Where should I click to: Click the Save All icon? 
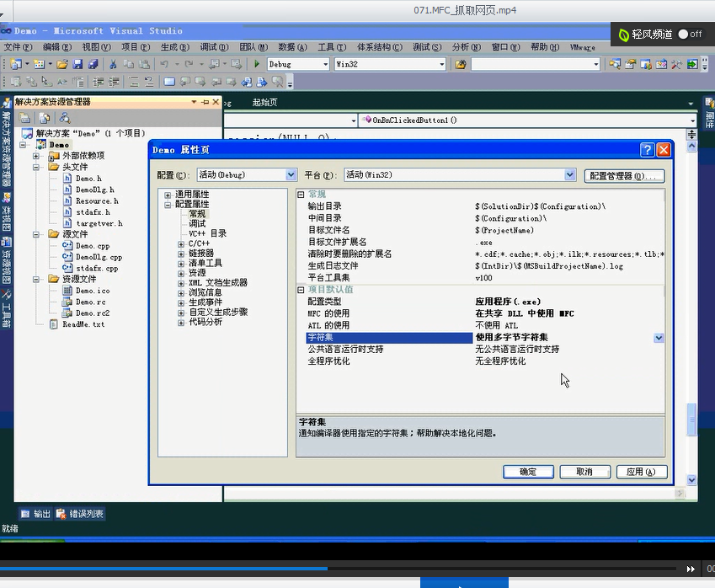click(x=93, y=64)
